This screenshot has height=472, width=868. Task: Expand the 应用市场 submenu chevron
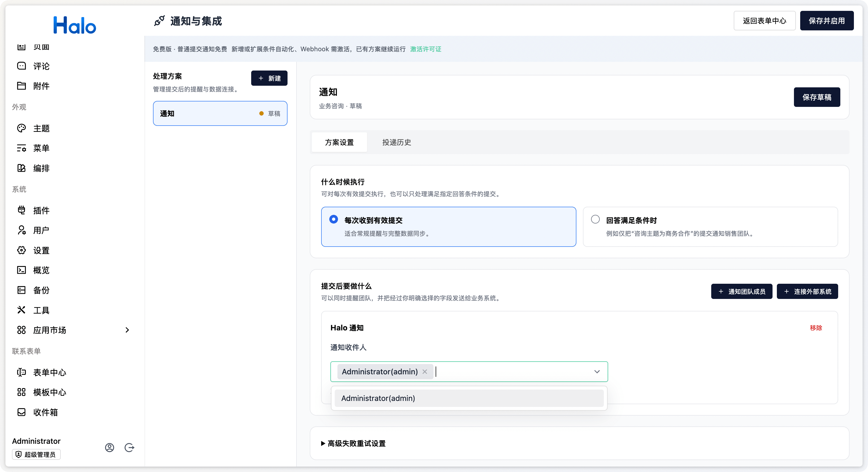click(127, 330)
